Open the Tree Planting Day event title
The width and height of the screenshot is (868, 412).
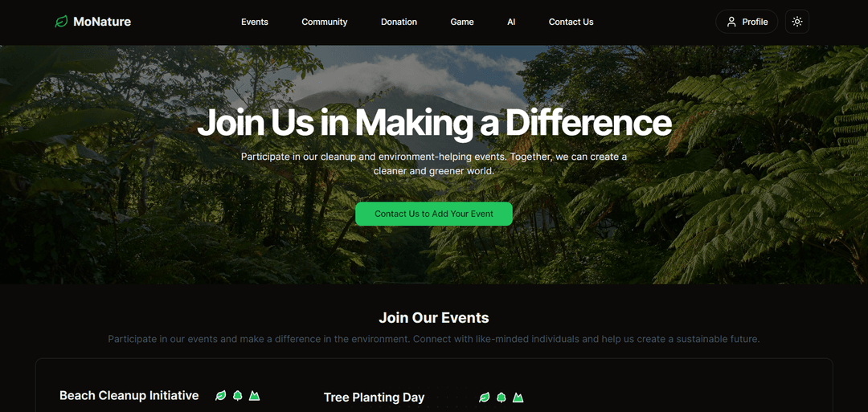375,397
